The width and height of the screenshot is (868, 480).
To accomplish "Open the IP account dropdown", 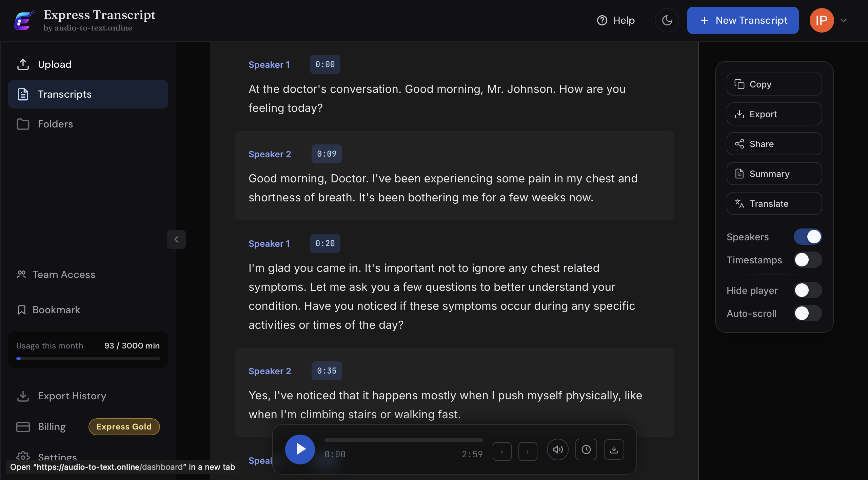I will point(844,20).
